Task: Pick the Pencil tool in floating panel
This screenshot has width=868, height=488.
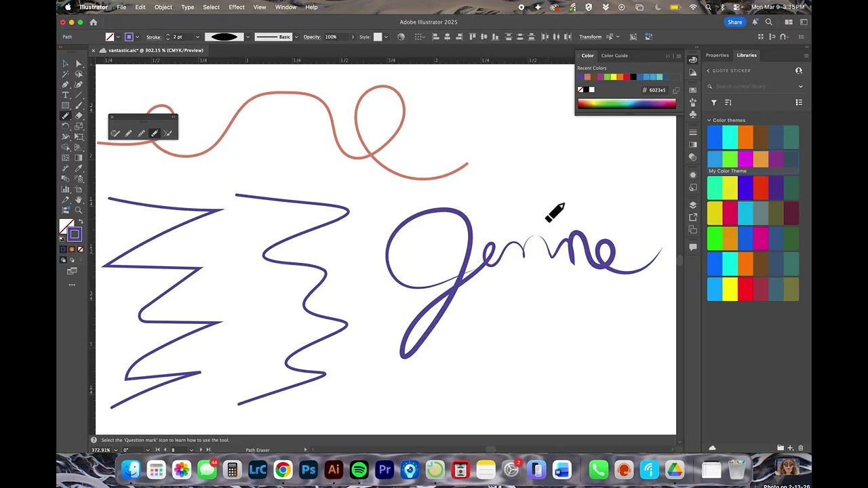Action: point(128,134)
